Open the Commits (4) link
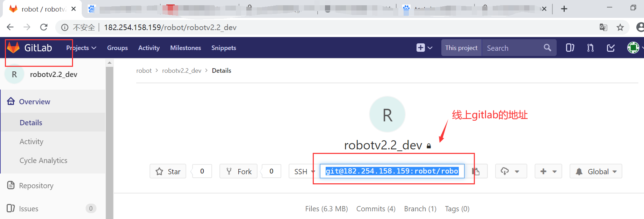 (x=376, y=209)
